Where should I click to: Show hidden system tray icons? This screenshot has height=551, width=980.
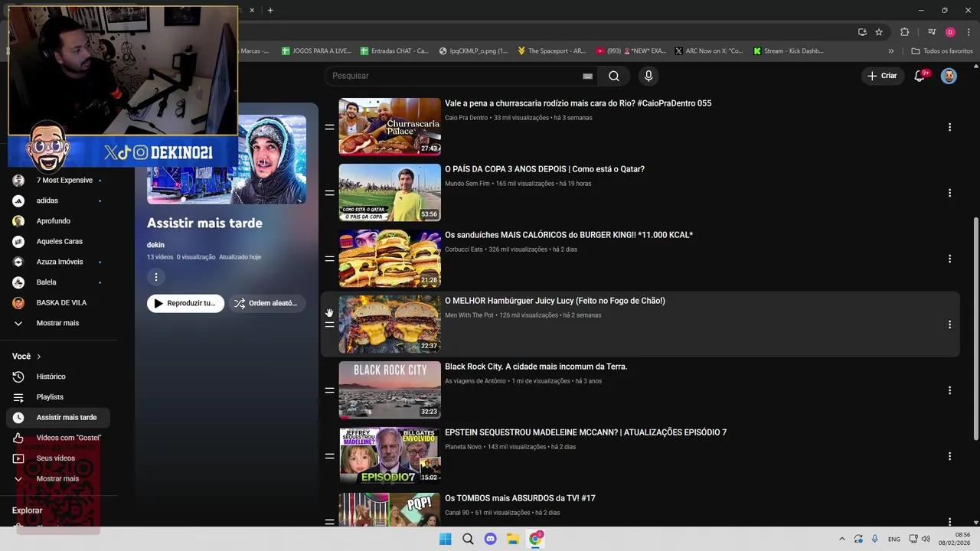pyautogui.click(x=842, y=539)
